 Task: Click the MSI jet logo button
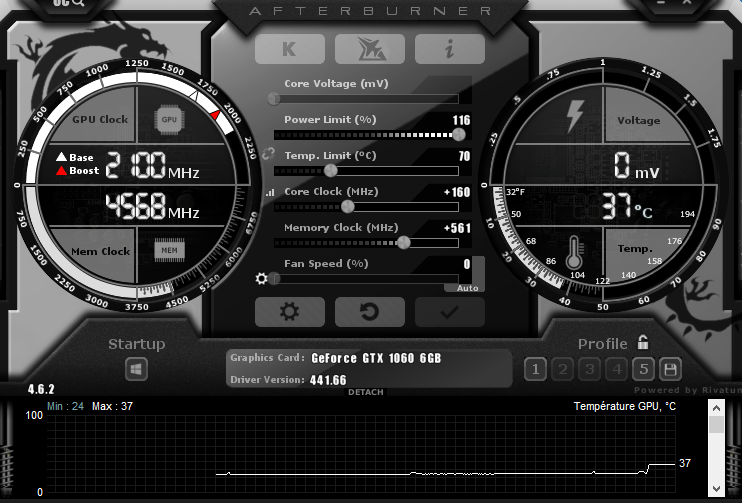(x=370, y=49)
